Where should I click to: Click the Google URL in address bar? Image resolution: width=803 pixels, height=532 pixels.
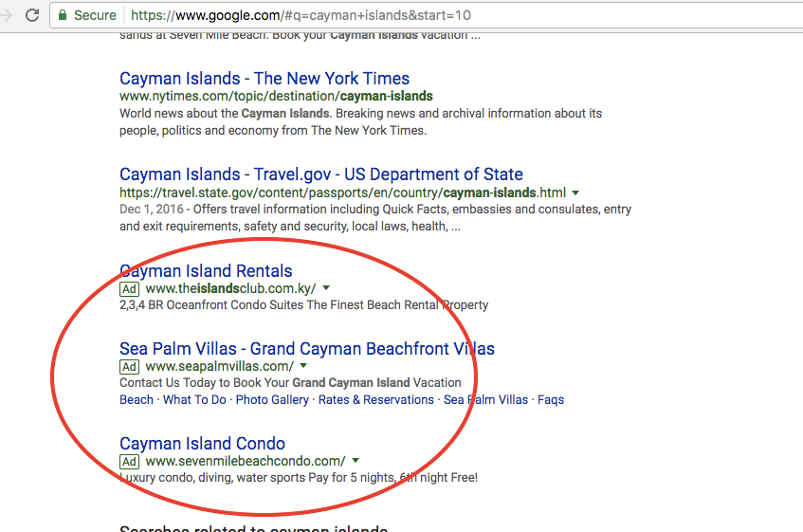(x=301, y=15)
